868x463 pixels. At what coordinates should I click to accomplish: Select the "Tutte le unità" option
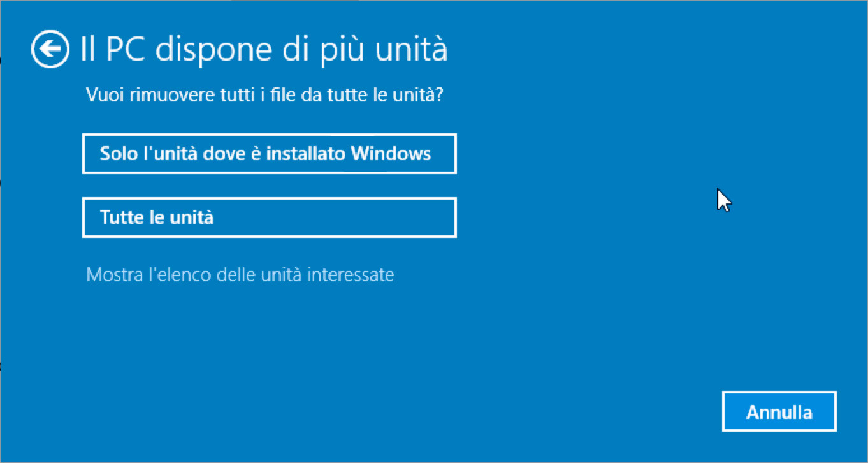pyautogui.click(x=269, y=217)
